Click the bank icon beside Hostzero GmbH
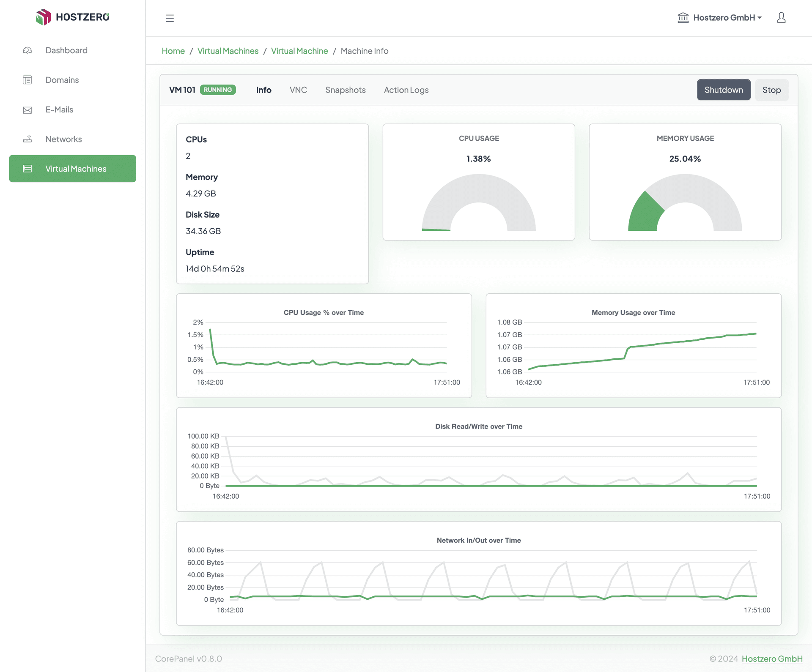This screenshot has width=812, height=672. (683, 17)
